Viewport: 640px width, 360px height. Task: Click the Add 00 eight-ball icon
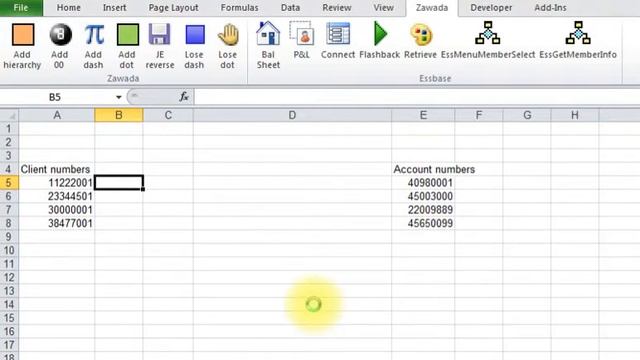tap(60, 34)
